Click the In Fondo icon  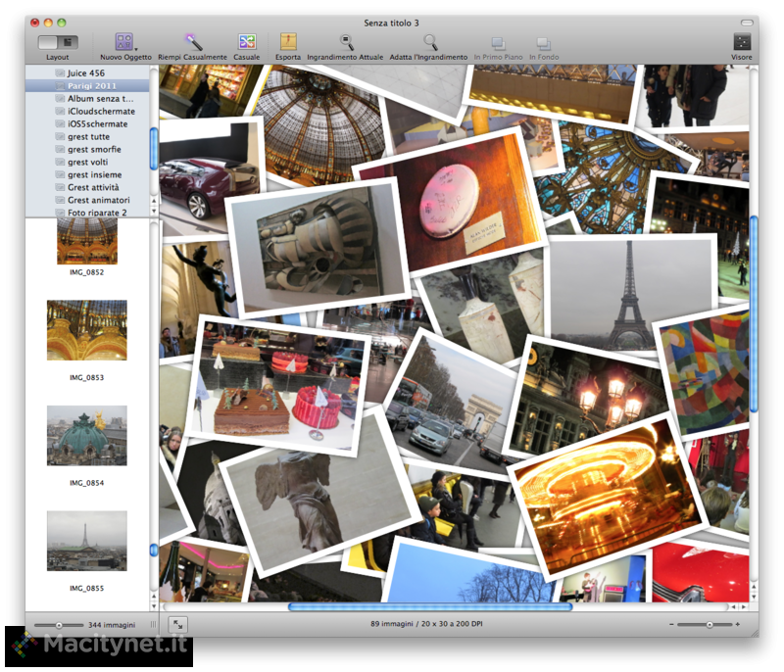point(544,44)
